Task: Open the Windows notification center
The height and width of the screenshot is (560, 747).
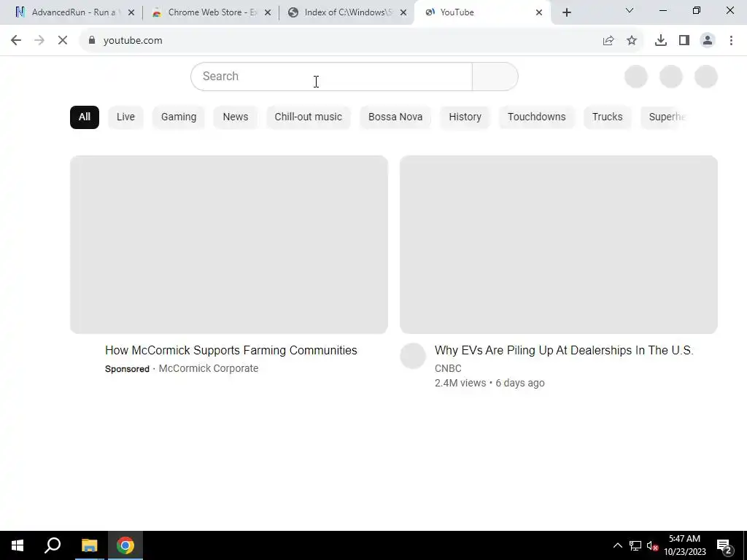Action: coord(724,545)
